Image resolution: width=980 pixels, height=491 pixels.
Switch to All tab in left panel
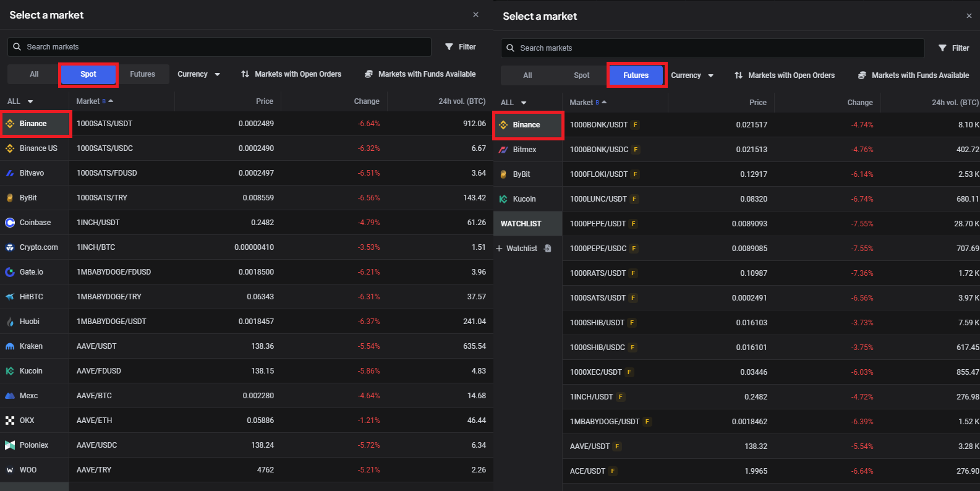(34, 74)
